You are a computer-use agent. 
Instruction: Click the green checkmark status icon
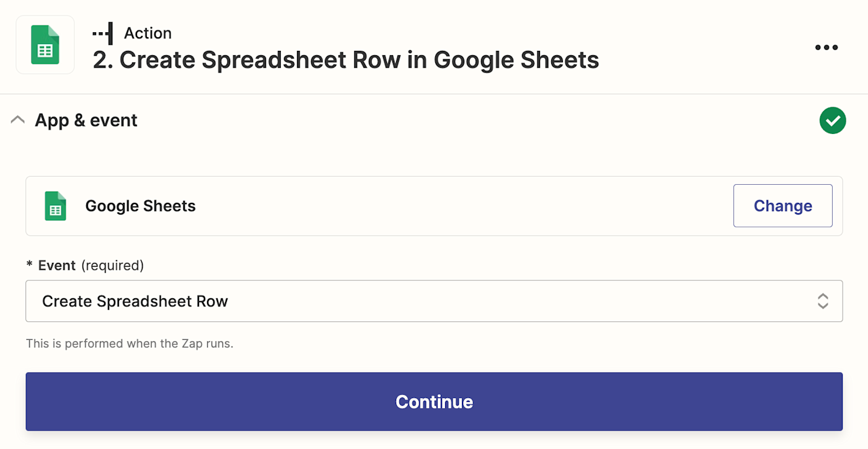click(832, 120)
